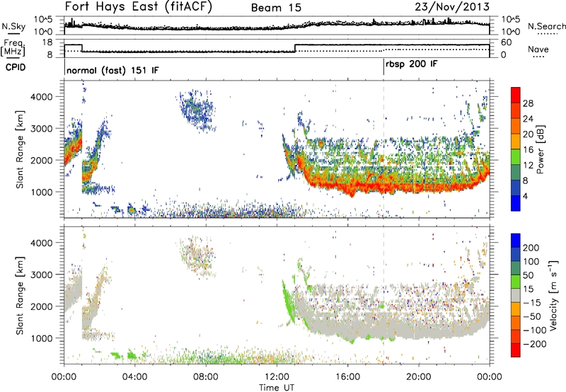Click the N.Sky noise trace panel
The height and width of the screenshot is (392, 566).
[x=277, y=25]
